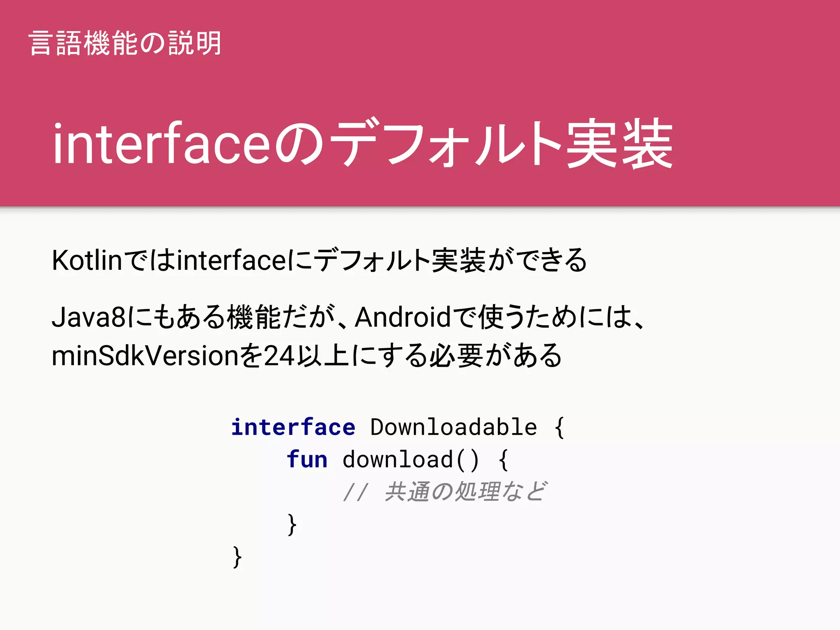The height and width of the screenshot is (630, 840).
Task: Click the download() function name
Action: (411, 459)
